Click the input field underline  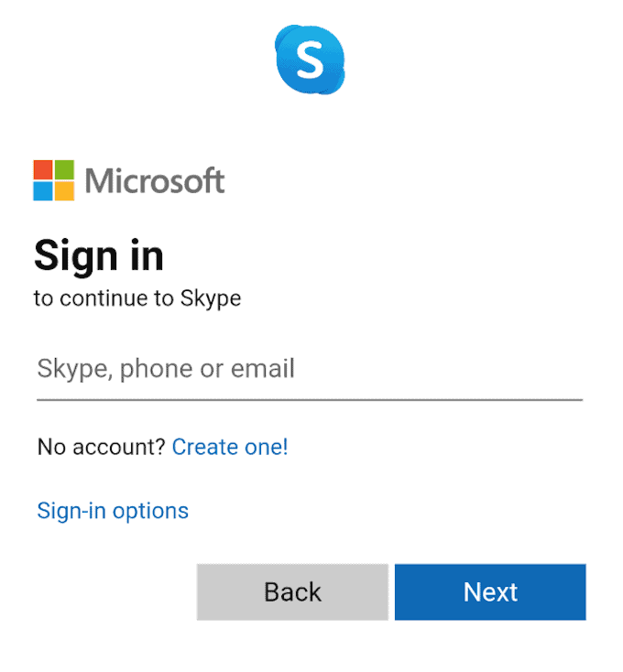309,400
